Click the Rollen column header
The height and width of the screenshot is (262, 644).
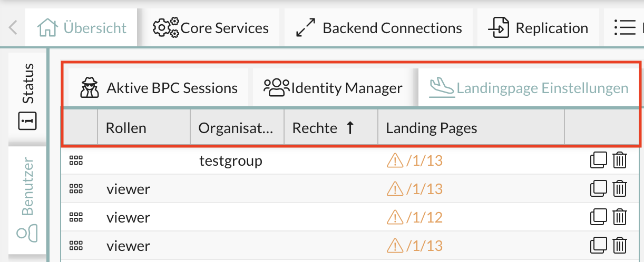click(x=126, y=128)
